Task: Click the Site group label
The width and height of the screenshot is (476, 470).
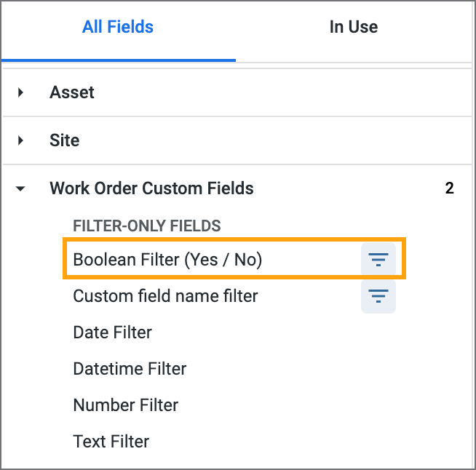Action: tap(65, 140)
